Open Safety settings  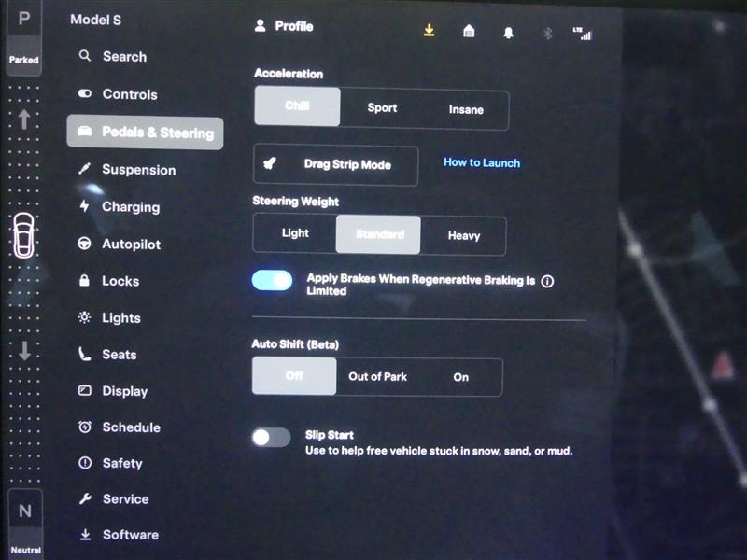110,463
